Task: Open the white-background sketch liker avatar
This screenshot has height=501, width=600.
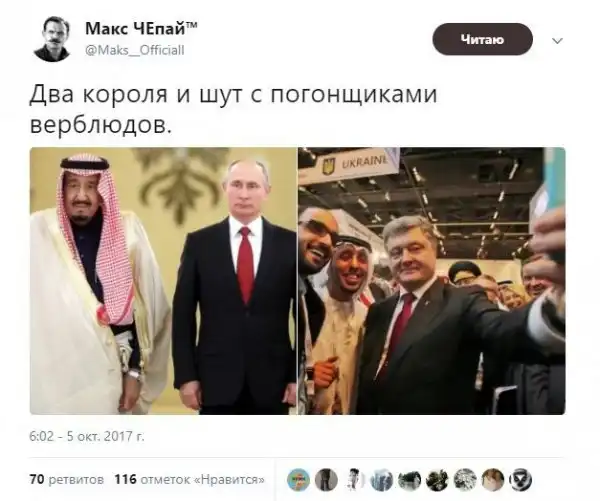Action: [354, 480]
